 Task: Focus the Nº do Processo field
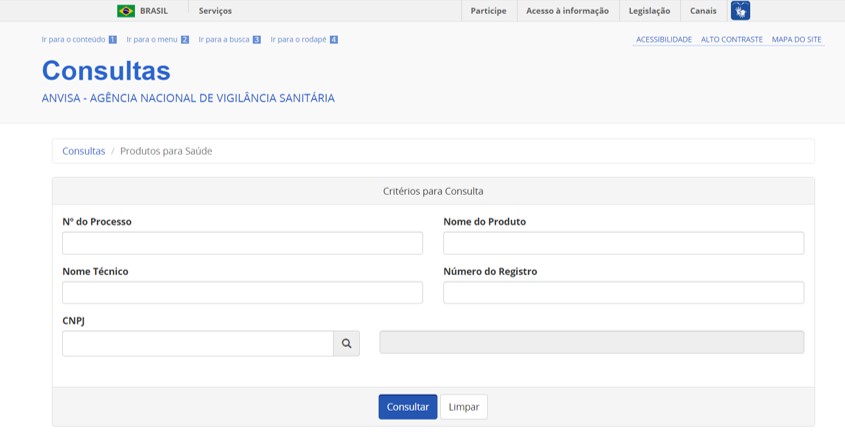coord(243,243)
